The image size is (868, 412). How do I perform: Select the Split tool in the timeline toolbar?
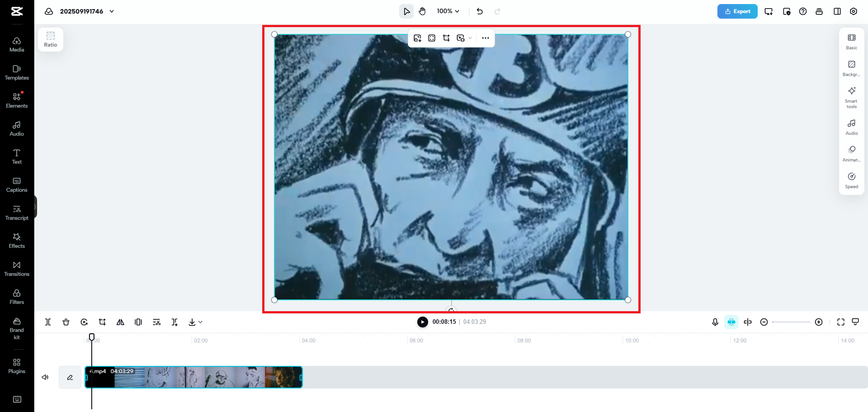[48, 322]
